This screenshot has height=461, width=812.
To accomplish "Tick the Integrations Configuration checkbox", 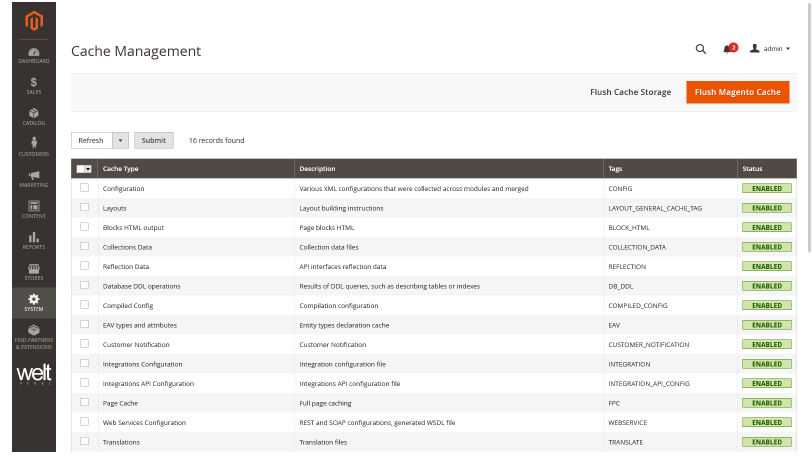I will 84,363.
